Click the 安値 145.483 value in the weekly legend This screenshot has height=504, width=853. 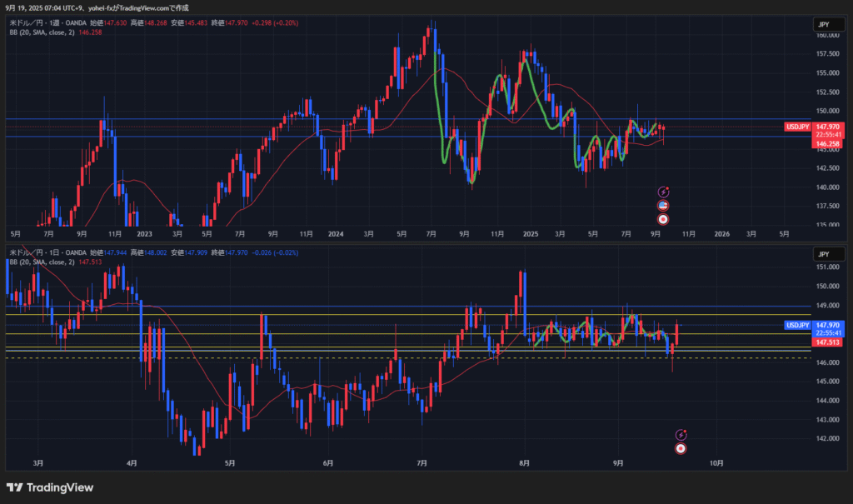click(x=189, y=22)
